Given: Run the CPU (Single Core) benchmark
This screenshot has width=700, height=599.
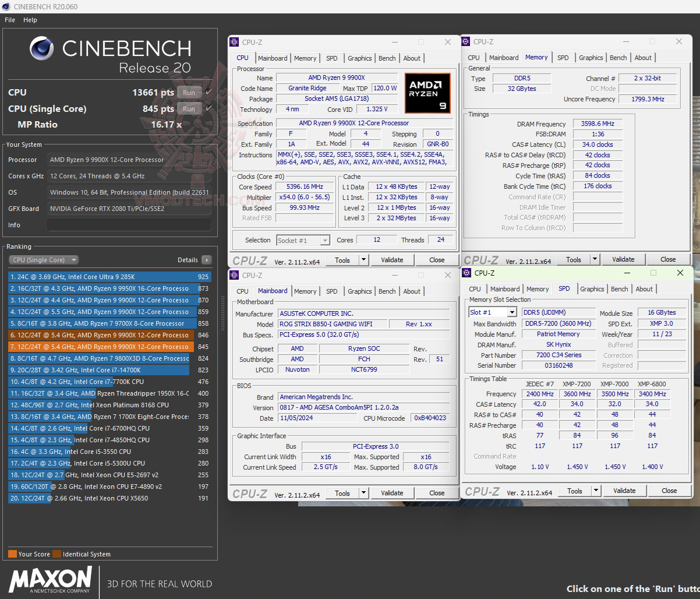Looking at the screenshot, I should pos(189,109).
